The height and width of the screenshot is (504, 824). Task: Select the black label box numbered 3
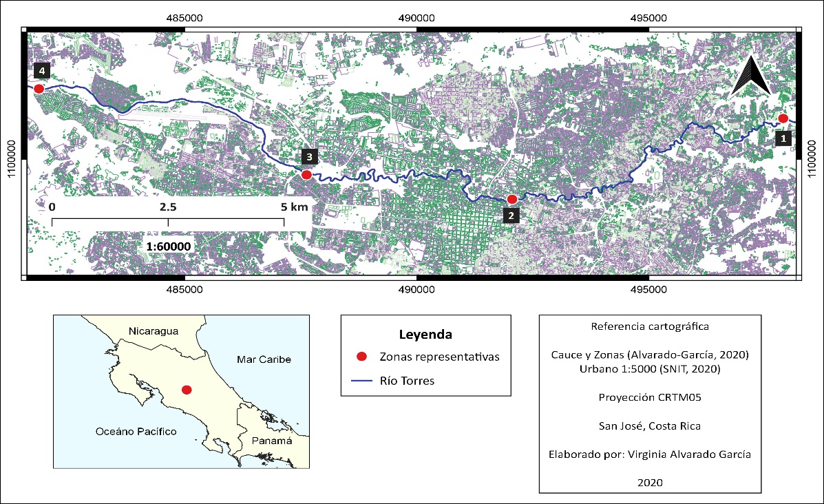coord(310,157)
